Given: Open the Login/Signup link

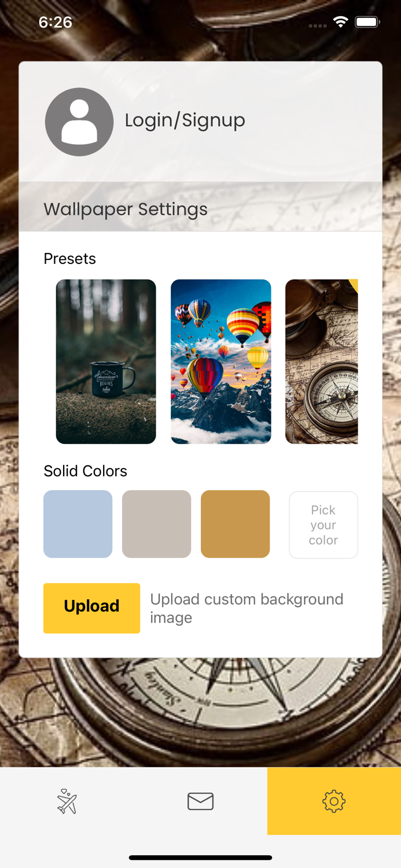Looking at the screenshot, I should (185, 120).
